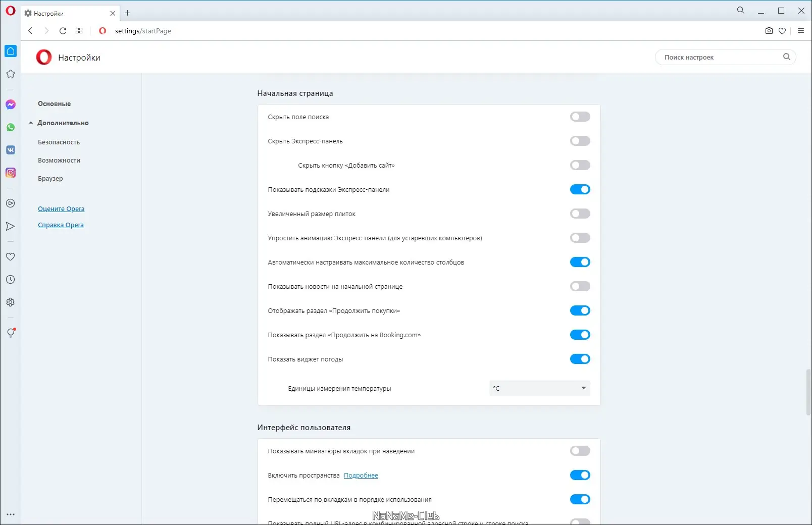Click the "Поиск настроек" search field
Screen dimensions: 812x525
pos(721,58)
